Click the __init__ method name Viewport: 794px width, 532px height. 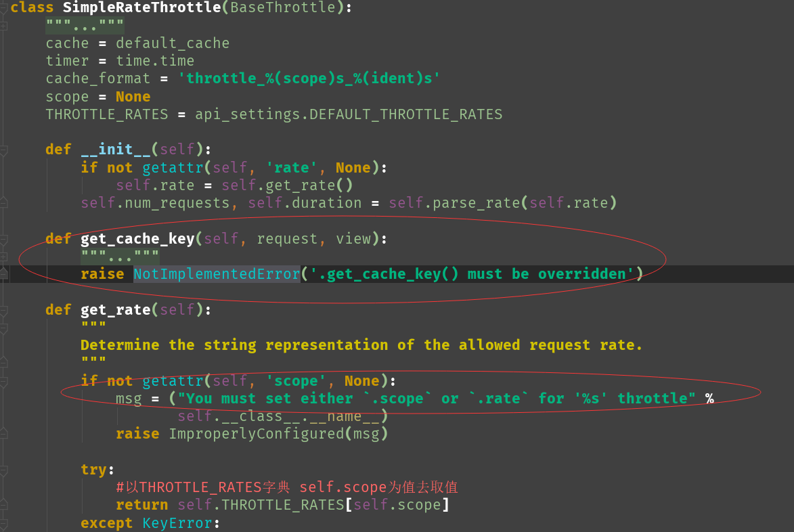tap(116, 150)
